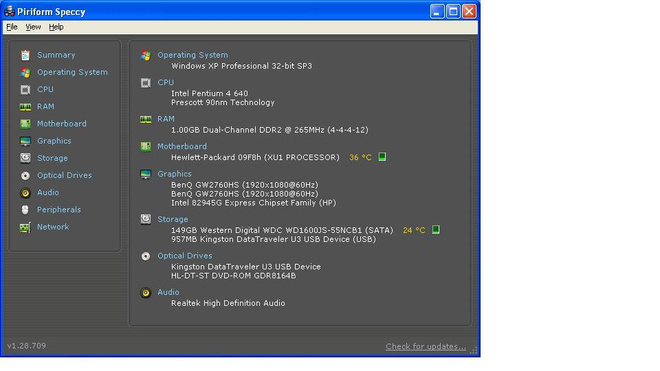
Task: Click CPU chip icon in summary panel
Action: point(146,83)
